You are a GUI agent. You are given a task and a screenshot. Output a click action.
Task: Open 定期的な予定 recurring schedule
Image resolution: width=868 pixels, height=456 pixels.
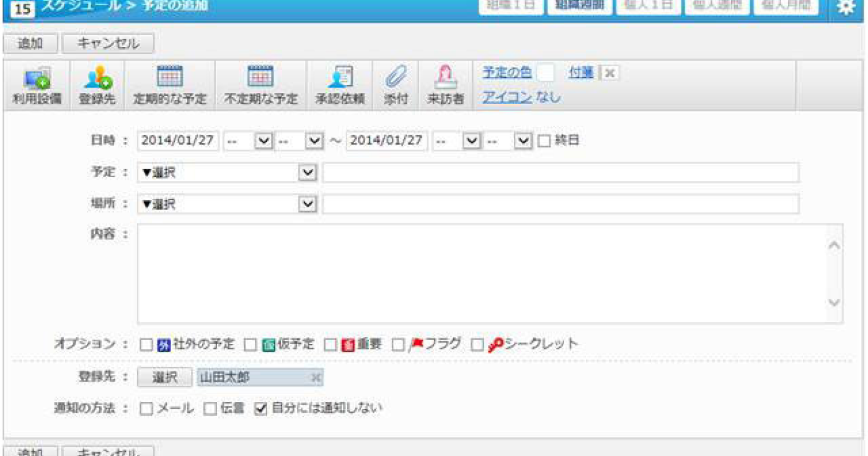coord(170,85)
